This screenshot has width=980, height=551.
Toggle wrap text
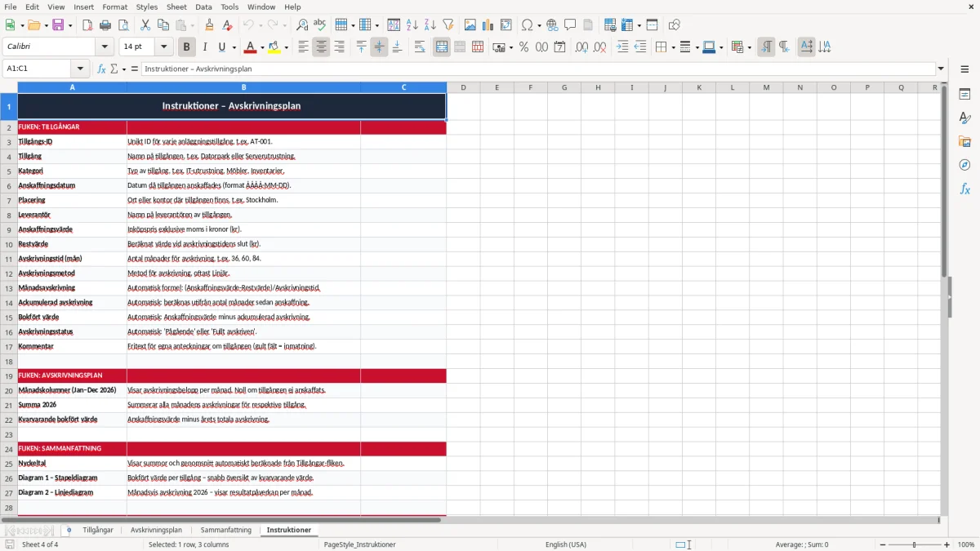420,47
